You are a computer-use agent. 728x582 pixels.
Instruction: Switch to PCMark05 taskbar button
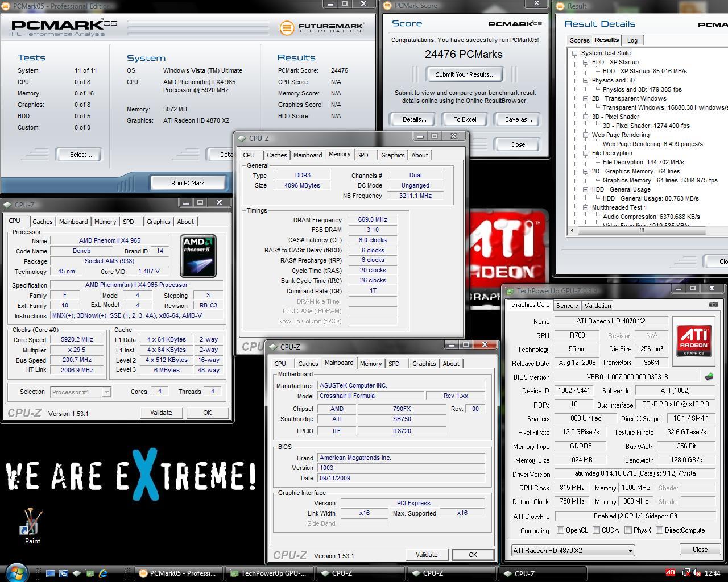(179, 573)
